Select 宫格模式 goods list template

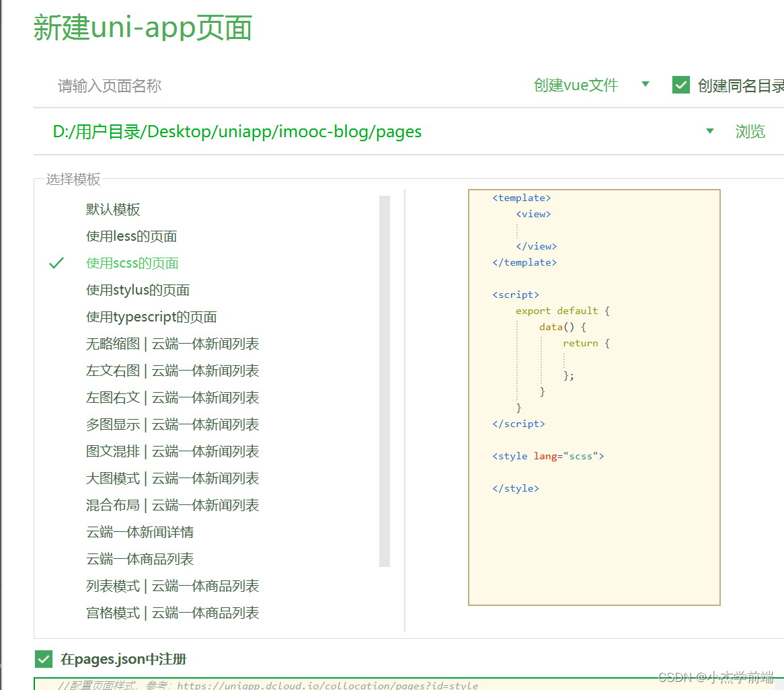[171, 613]
